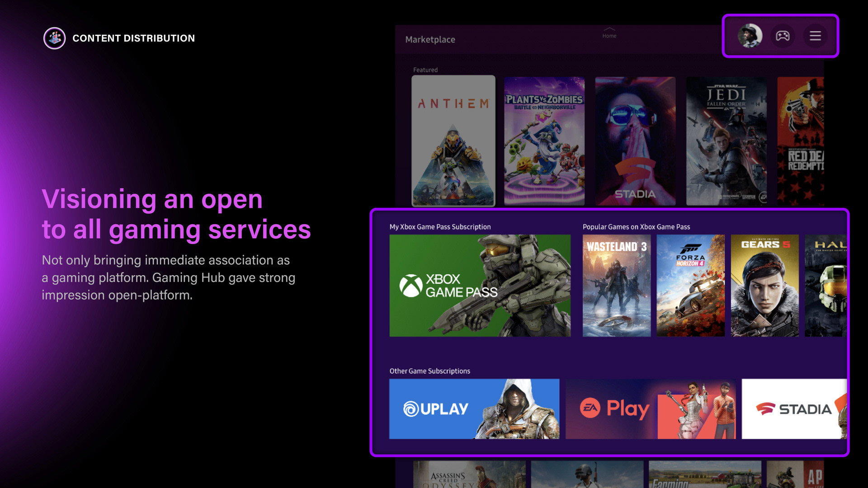
Task: Open Star Wars Jedi Fallen Order cover
Action: point(726,141)
